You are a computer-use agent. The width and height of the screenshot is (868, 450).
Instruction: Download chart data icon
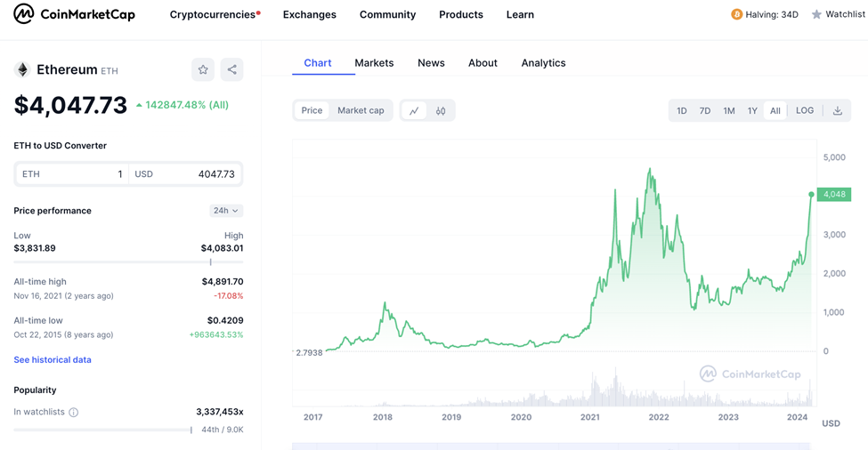pyautogui.click(x=838, y=110)
